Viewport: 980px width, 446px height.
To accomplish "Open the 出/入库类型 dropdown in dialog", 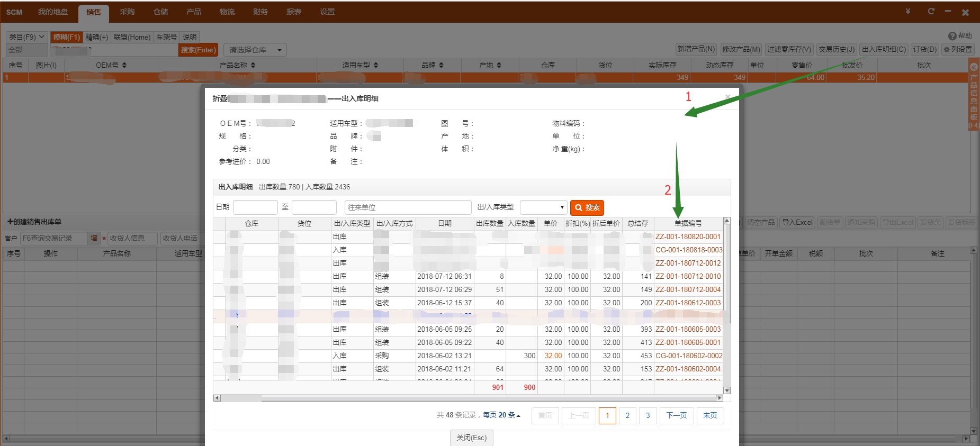I will (x=543, y=207).
